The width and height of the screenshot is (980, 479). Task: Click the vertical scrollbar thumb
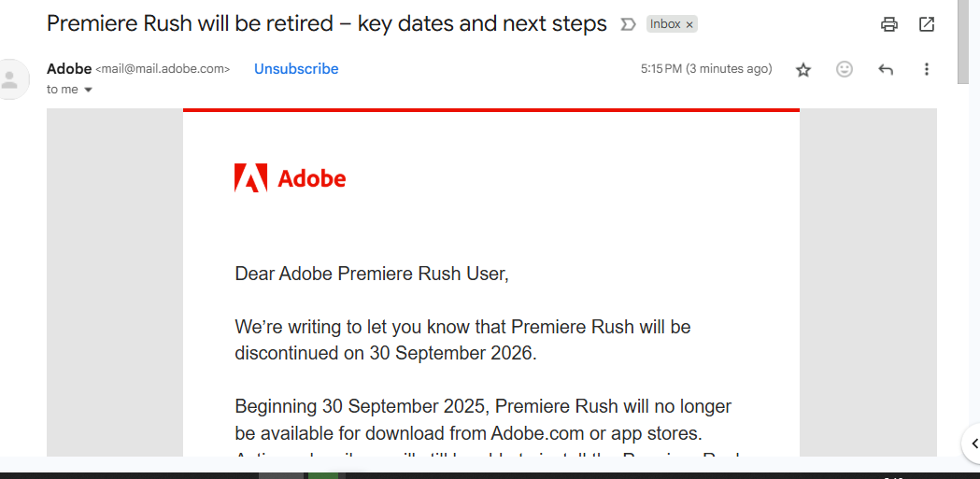point(963,42)
